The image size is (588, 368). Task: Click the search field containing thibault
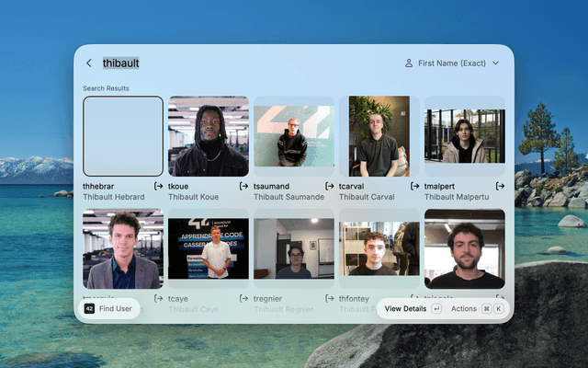pyautogui.click(x=120, y=63)
